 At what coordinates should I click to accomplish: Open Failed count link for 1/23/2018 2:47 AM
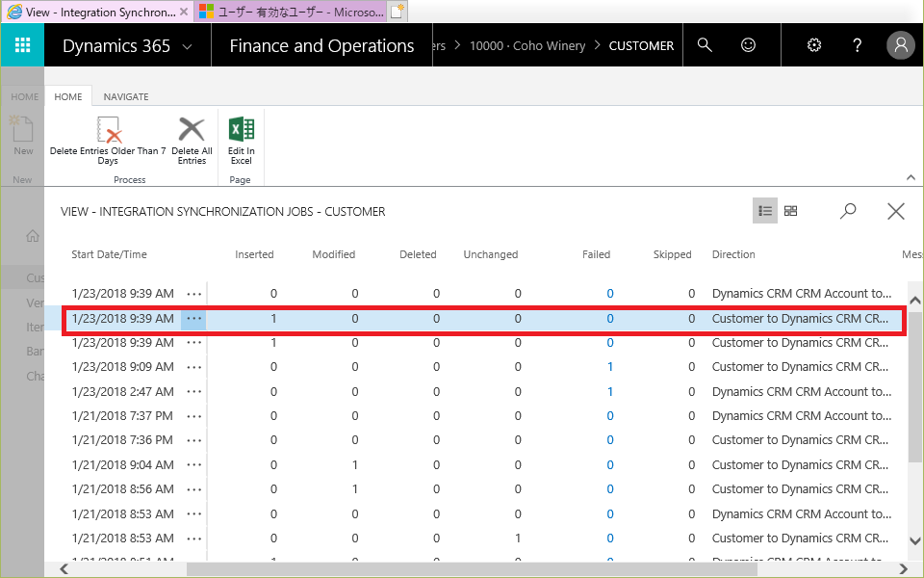[610, 392]
